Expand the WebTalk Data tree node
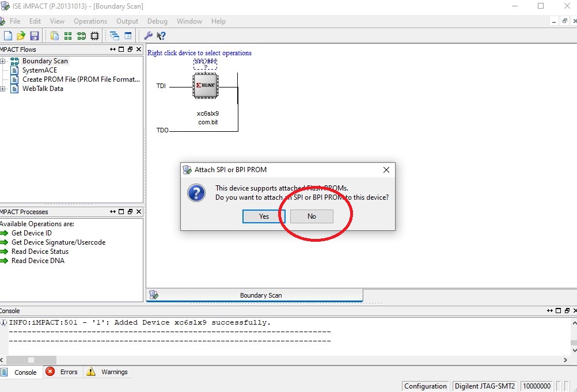Screen dimensions: 577x392 [2, 89]
